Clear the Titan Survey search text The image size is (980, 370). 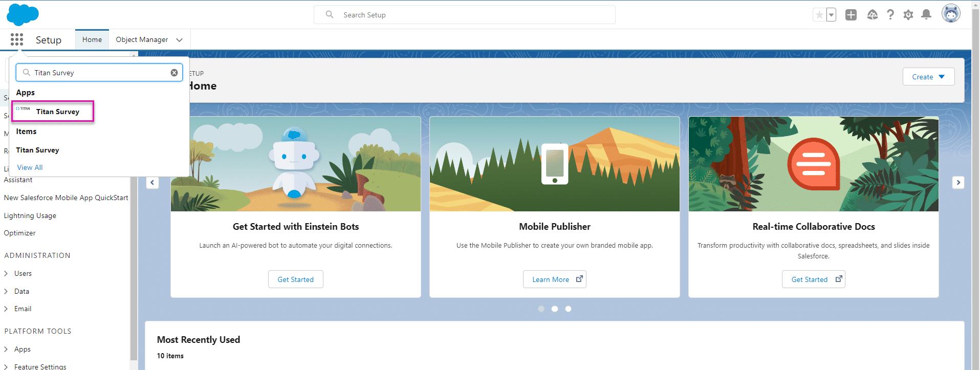pos(174,73)
